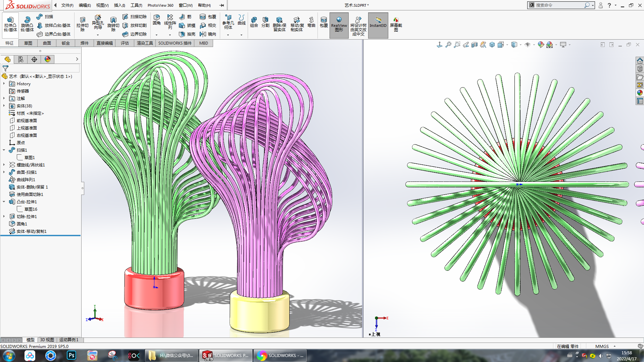
Task: Click the 圆角 fillet tool
Action: pos(156,20)
